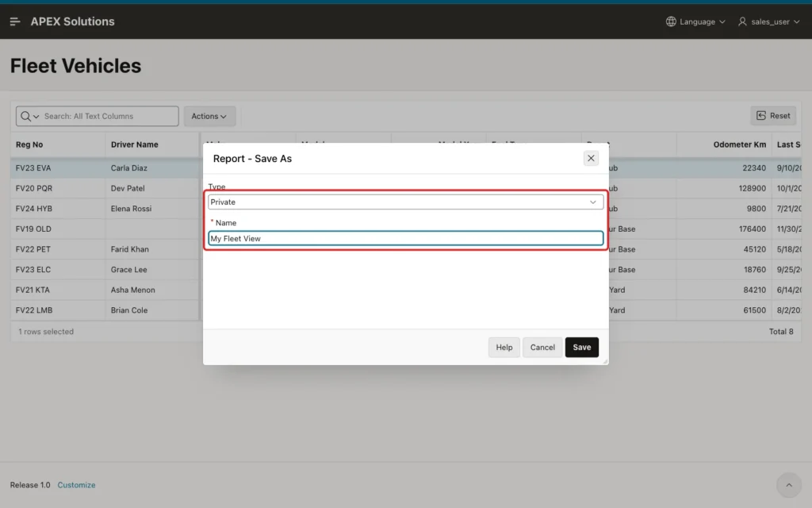Click the Search All Text Columns field
The image size is (812, 508).
[109, 116]
